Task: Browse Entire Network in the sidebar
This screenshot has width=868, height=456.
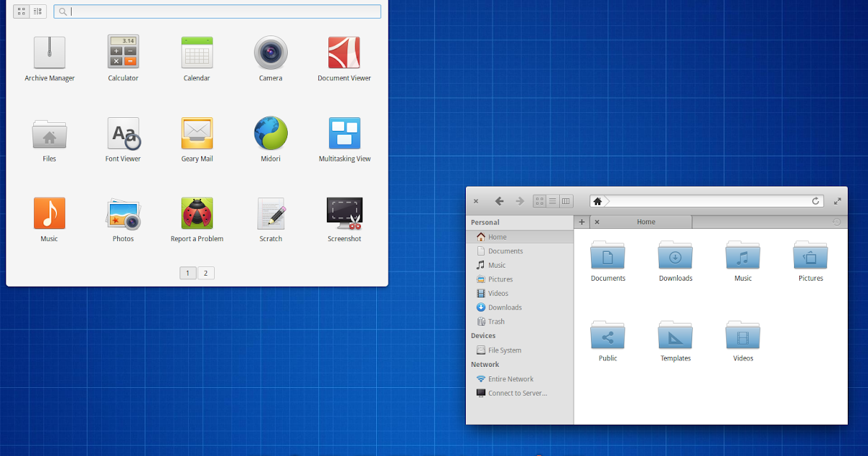Action: [x=519, y=379]
